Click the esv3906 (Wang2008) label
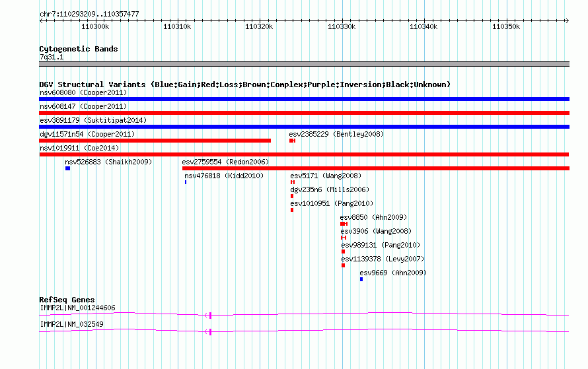Image resolution: width=588 pixels, height=369 pixels. pyautogui.click(x=376, y=231)
